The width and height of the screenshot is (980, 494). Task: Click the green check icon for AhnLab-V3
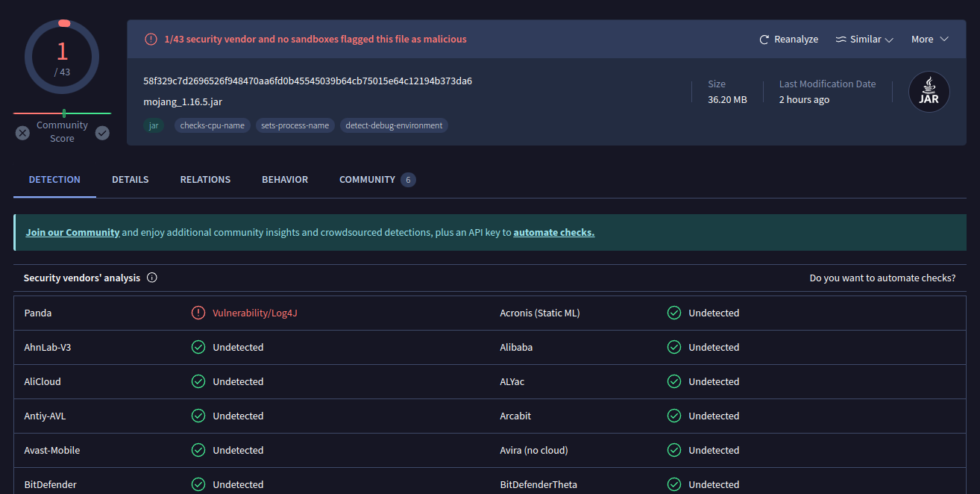(x=198, y=347)
